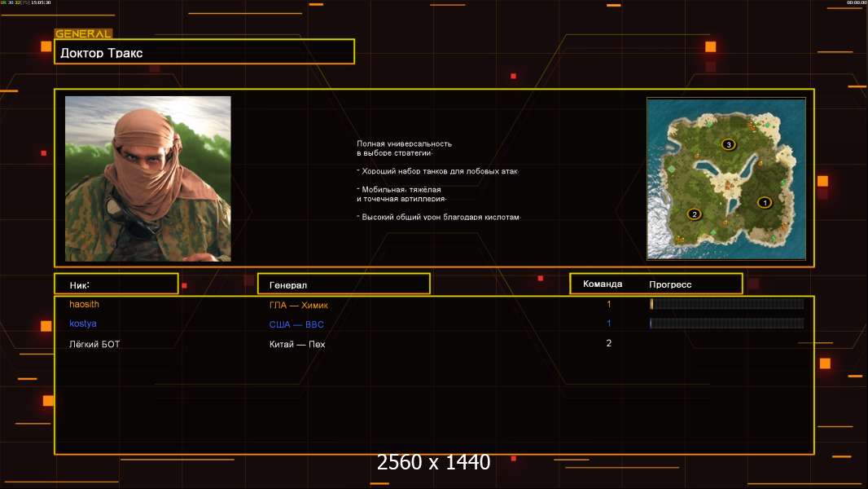The width and height of the screenshot is (868, 489).
Task: Select player haosith in the list
Action: point(85,304)
